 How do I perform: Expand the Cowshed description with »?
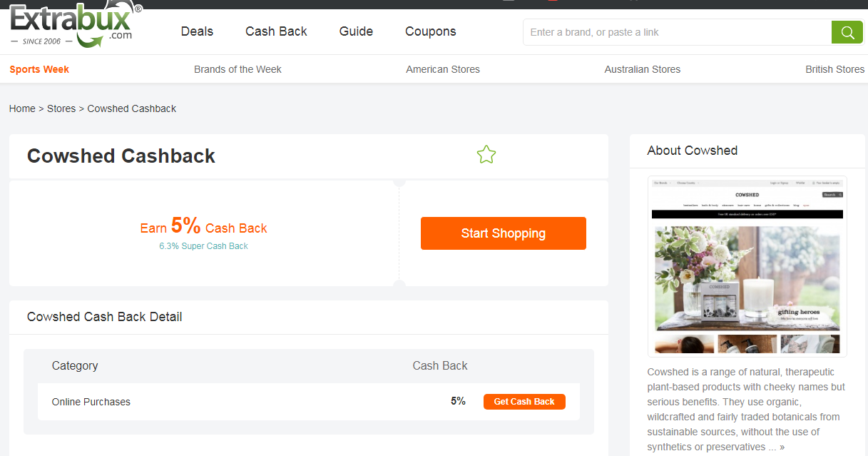point(782,447)
